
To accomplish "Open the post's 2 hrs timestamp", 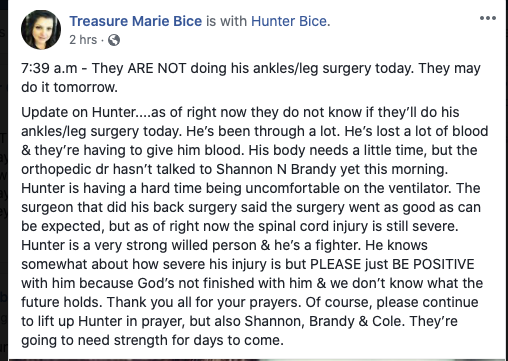I will coord(83,40).
